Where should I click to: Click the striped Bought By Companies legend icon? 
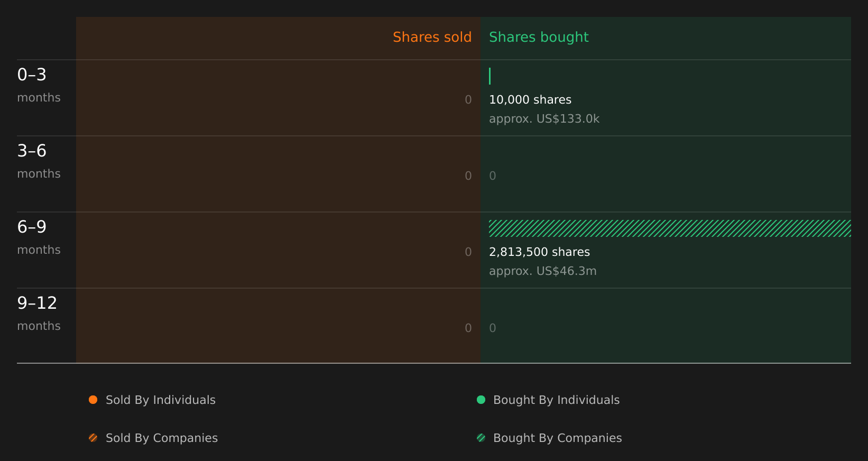tap(481, 438)
